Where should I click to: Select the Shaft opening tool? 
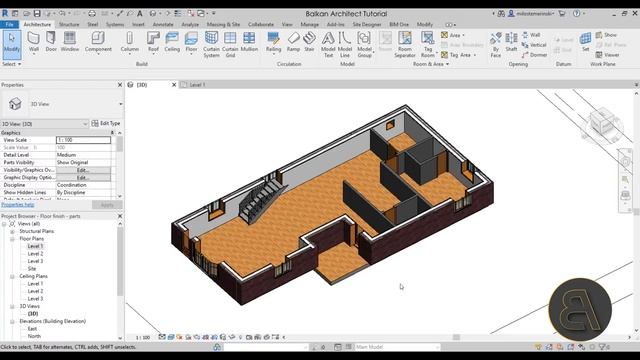511,42
